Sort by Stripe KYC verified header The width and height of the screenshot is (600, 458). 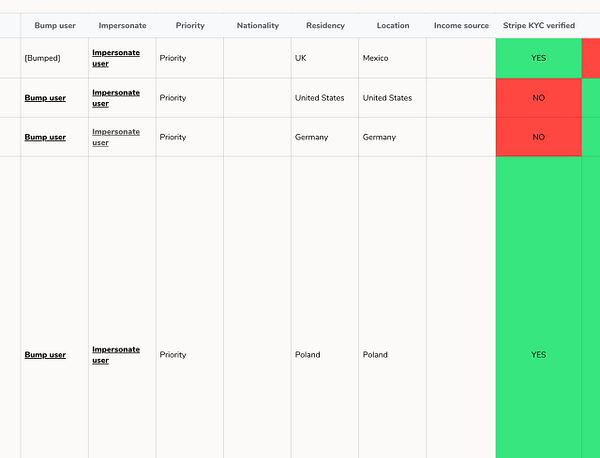point(539,26)
